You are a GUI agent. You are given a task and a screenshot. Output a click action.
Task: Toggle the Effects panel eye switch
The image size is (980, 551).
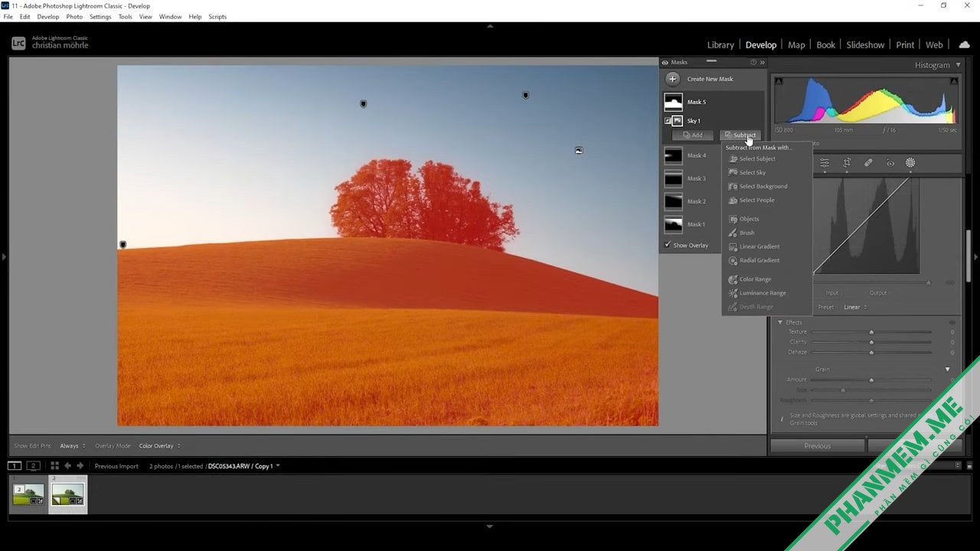952,323
